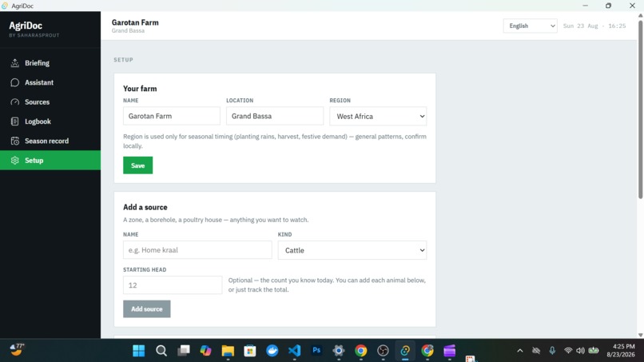Screen dimensions: 644x362
Task: Click scrollbar down arrow
Action: (x=640, y=336)
